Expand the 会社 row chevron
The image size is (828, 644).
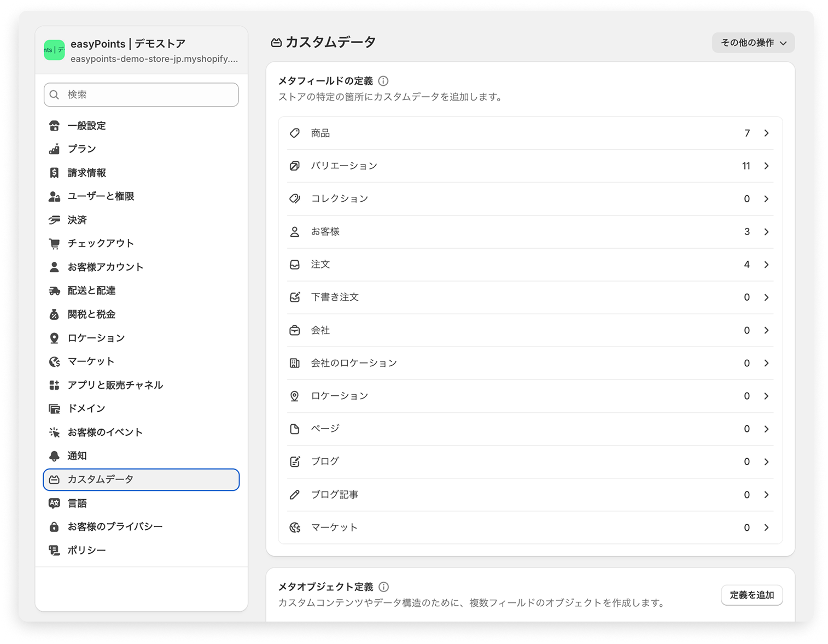coord(766,330)
